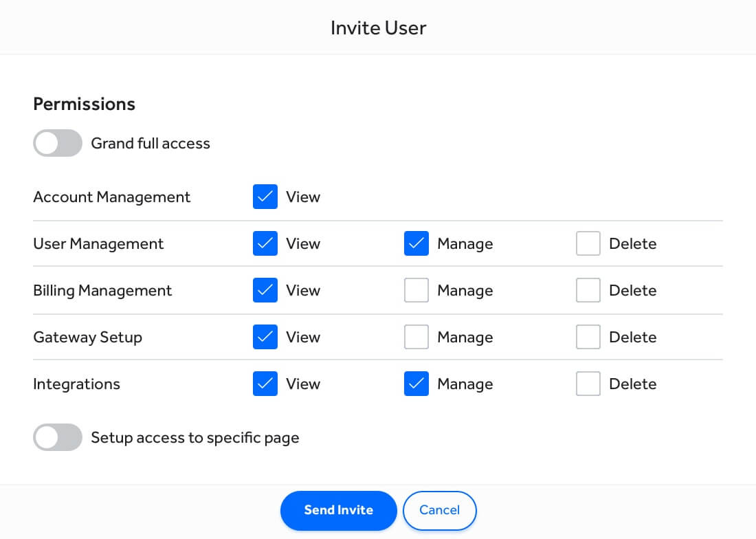The height and width of the screenshot is (539, 756).
Task: Click the Send Invite button
Action: (x=338, y=510)
